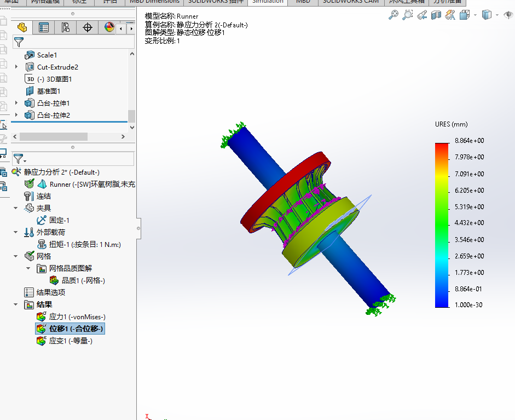Click the 3D草图1 sketch icon
Screen dimensions: 515x420
[x=30, y=79]
